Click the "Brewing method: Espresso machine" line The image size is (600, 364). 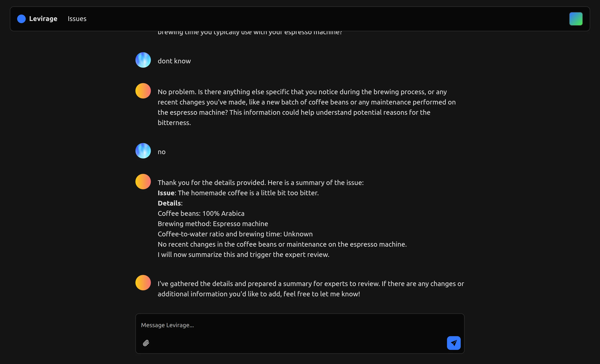213,224
